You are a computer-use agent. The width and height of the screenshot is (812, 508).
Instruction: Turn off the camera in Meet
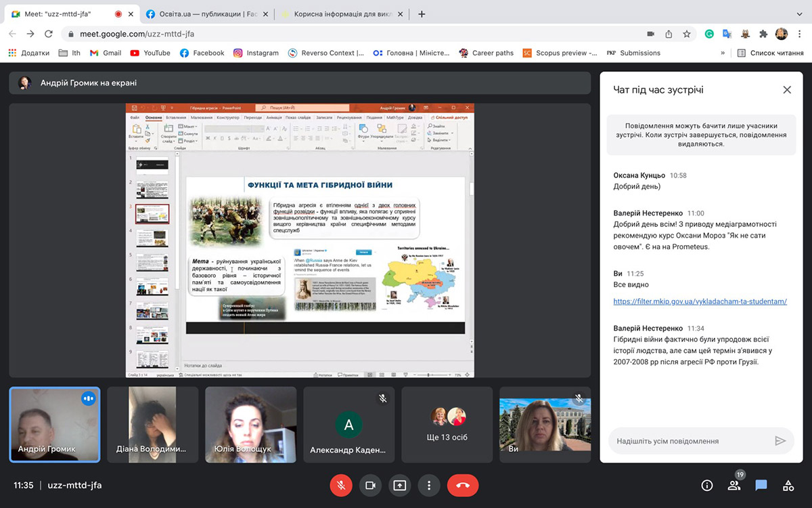point(370,485)
